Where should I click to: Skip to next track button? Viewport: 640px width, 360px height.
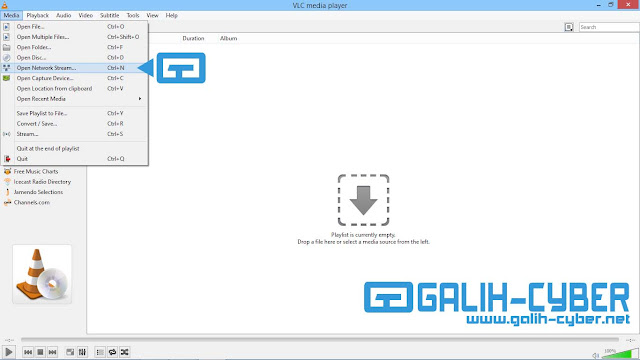[x=52, y=352]
